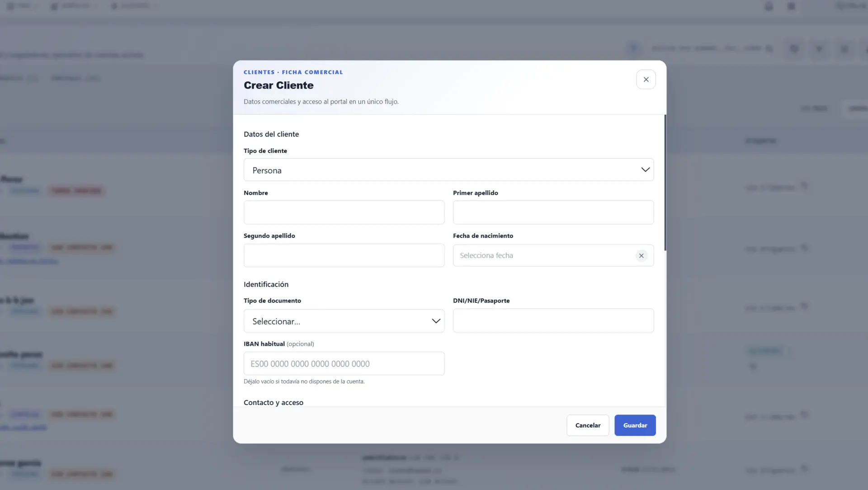Image resolution: width=868 pixels, height=490 pixels.
Task: Click the Tipo de cliente chevron arrow
Action: pyautogui.click(x=645, y=170)
